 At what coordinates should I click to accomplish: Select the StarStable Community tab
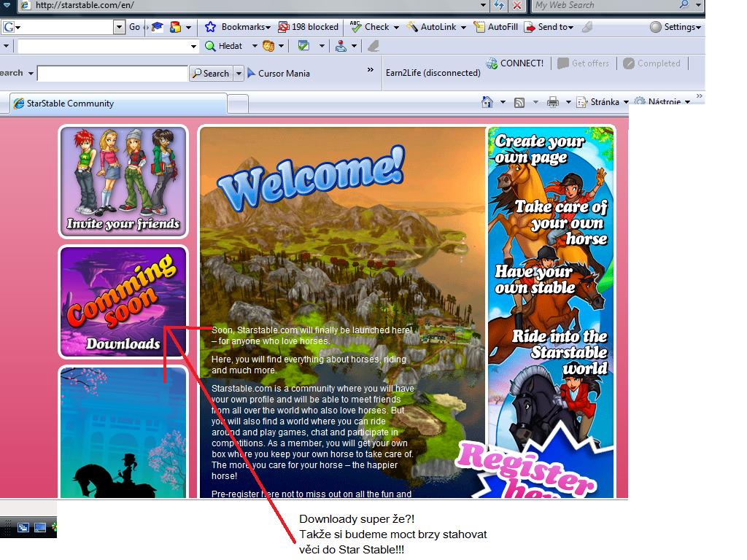click(x=117, y=104)
